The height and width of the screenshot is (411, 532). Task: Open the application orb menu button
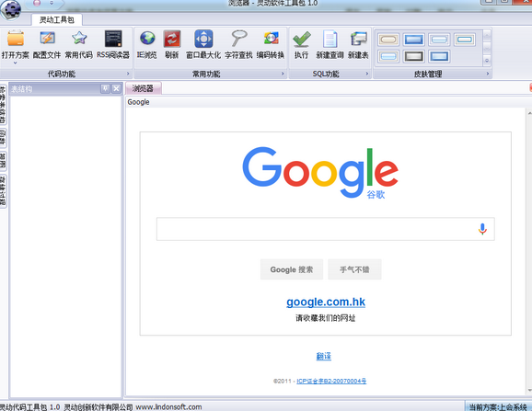pos(10,9)
